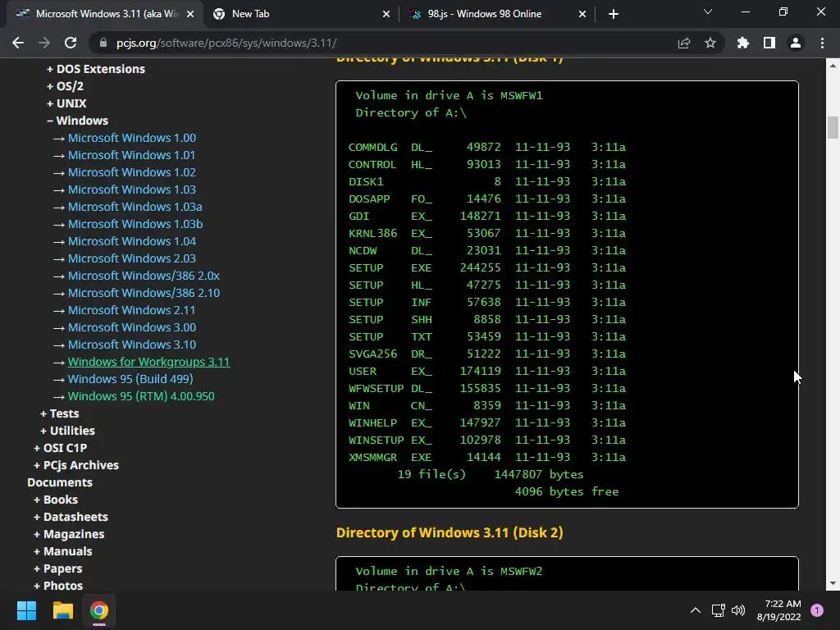Open the Windows Start menu

pyautogui.click(x=26, y=610)
